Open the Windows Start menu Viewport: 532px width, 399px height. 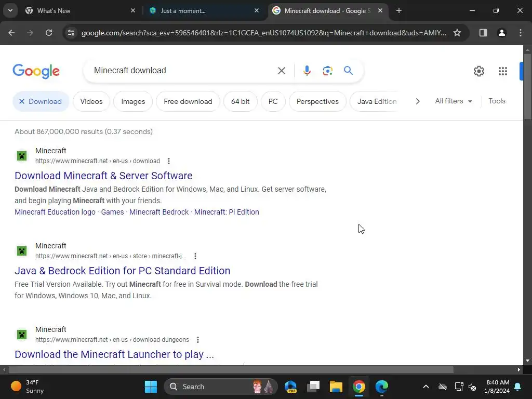coord(151,387)
